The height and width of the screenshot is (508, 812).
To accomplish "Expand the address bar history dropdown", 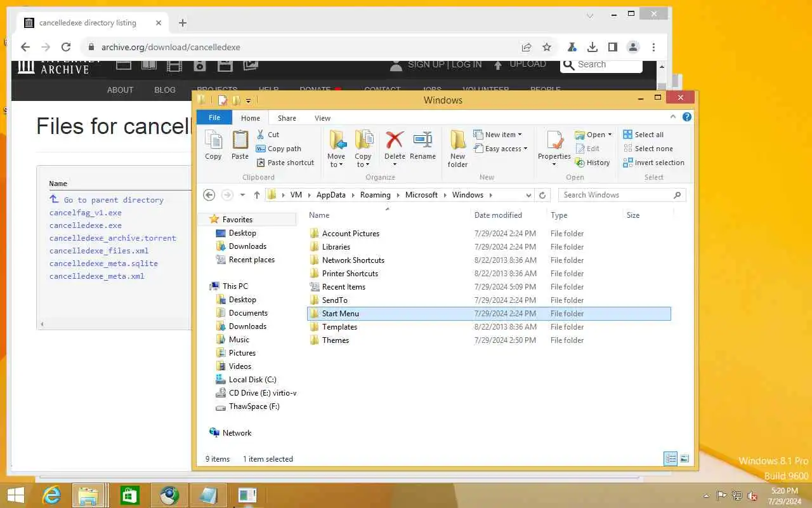I will click(528, 195).
